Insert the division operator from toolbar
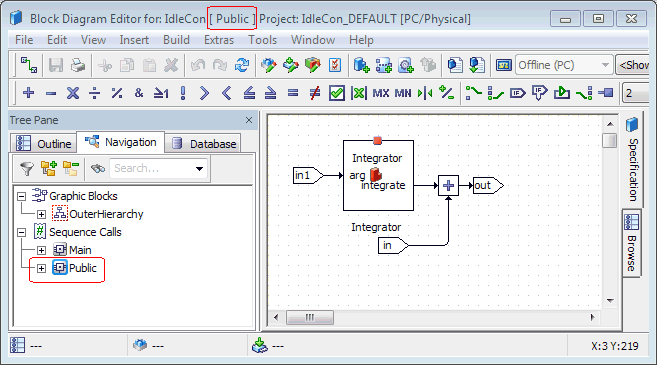Image resolution: width=657 pixels, height=365 pixels. pos(95,93)
